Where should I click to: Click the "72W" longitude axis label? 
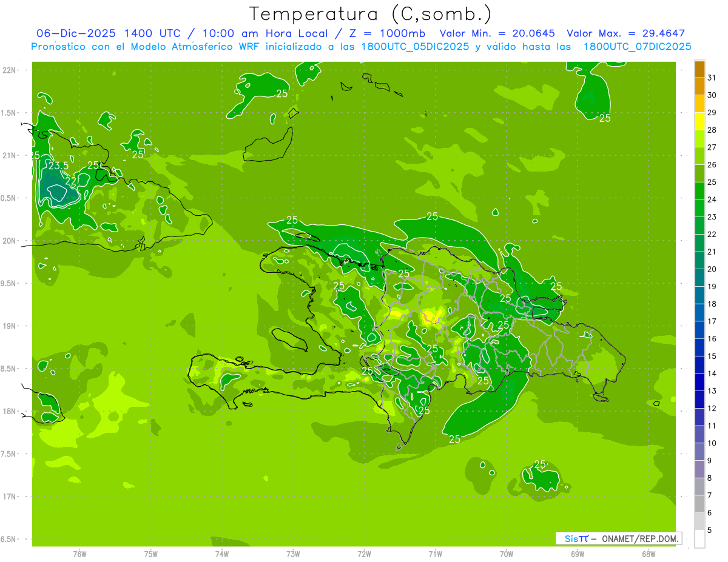tap(364, 554)
